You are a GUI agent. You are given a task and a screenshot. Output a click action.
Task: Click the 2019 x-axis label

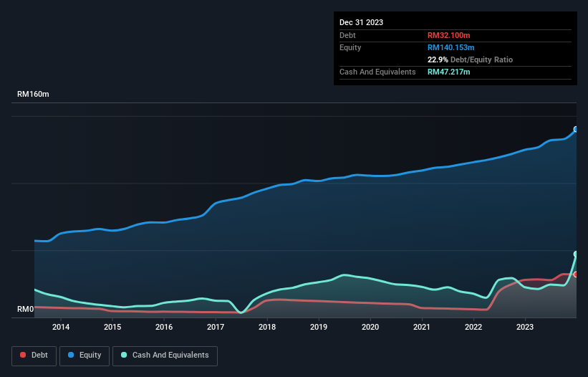coord(319,327)
